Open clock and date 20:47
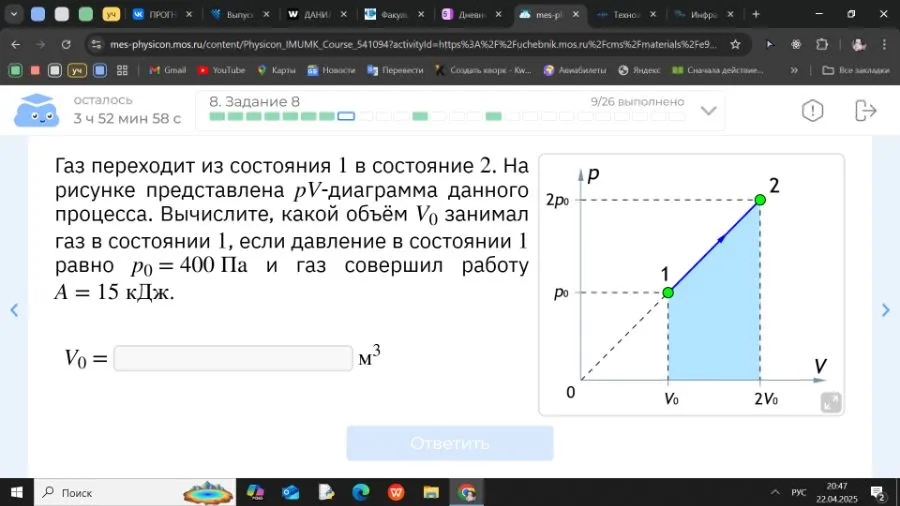This screenshot has width=900, height=506. (837, 492)
